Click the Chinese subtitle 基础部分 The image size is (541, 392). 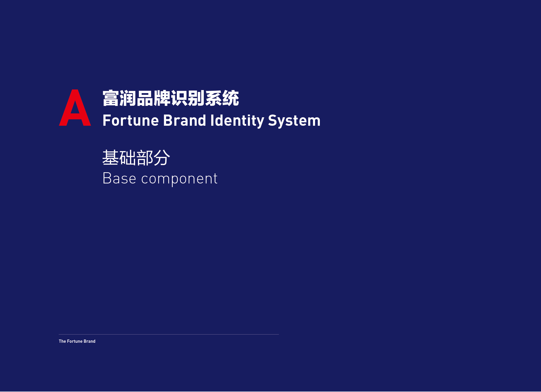coord(136,157)
